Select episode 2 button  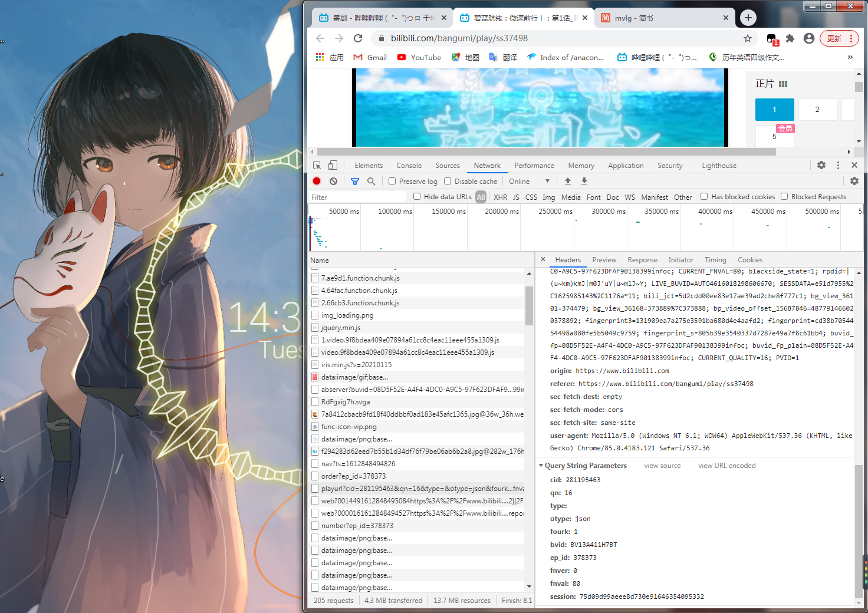[817, 110]
